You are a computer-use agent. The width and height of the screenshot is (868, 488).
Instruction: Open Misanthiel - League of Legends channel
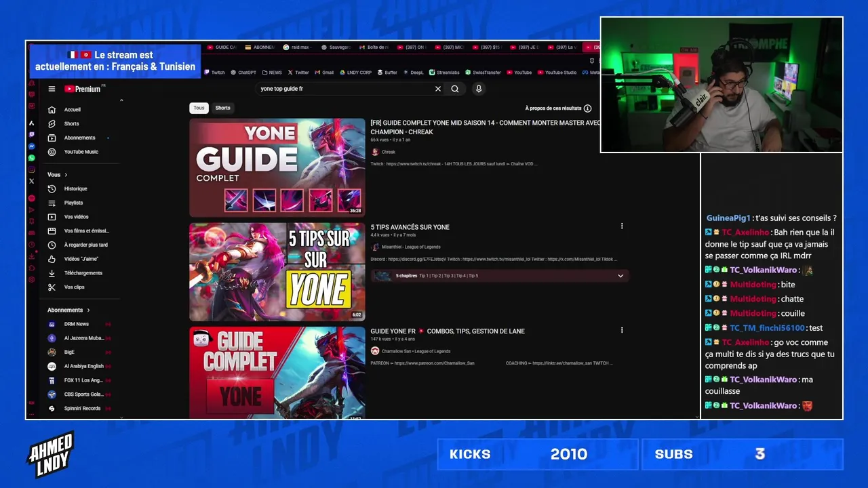[411, 247]
